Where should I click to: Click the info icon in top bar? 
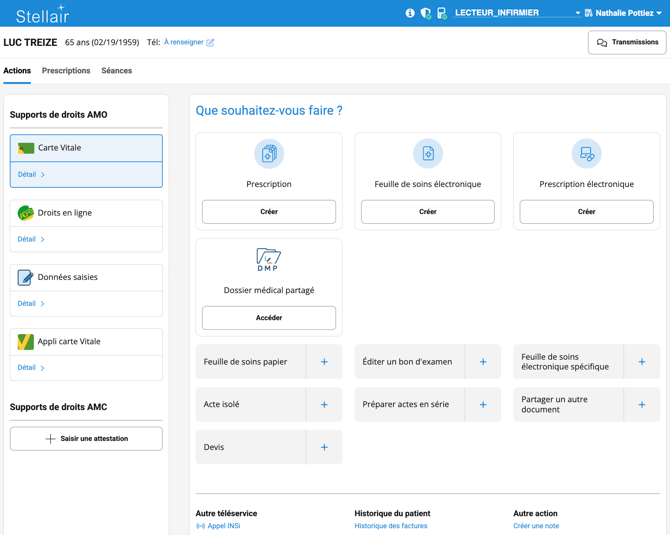point(410,13)
